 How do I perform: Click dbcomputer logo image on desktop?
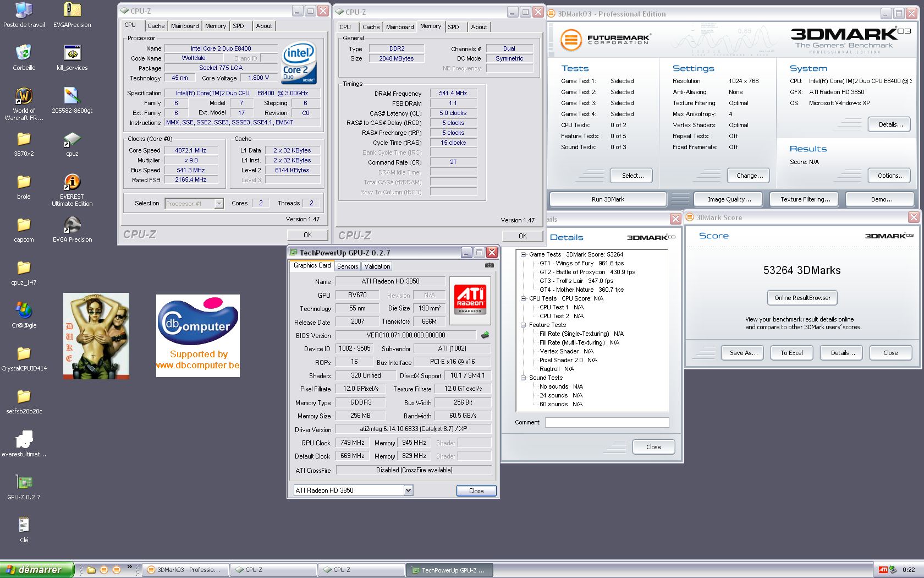point(198,336)
